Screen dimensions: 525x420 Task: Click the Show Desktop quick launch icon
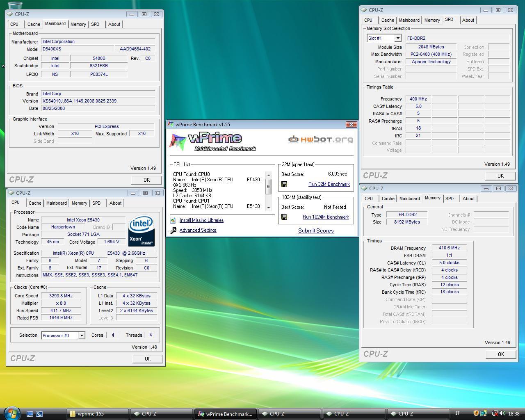click(x=30, y=414)
